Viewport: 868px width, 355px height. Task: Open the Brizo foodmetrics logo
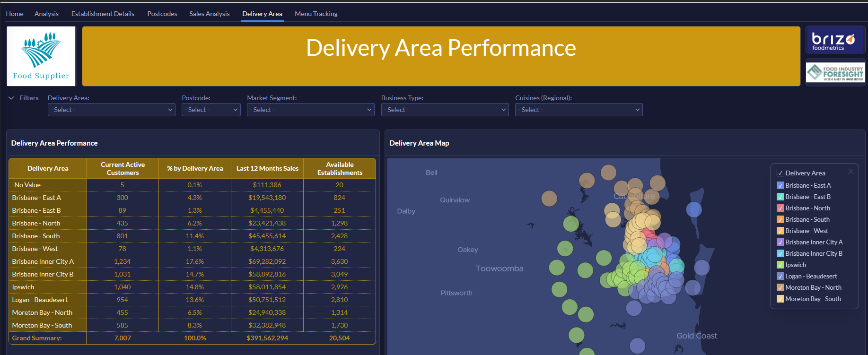835,40
